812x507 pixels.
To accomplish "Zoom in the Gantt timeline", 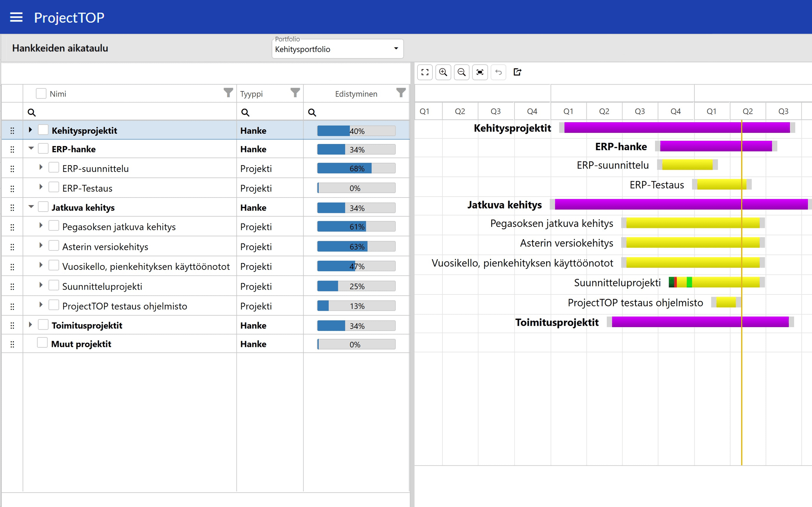I will [x=443, y=72].
